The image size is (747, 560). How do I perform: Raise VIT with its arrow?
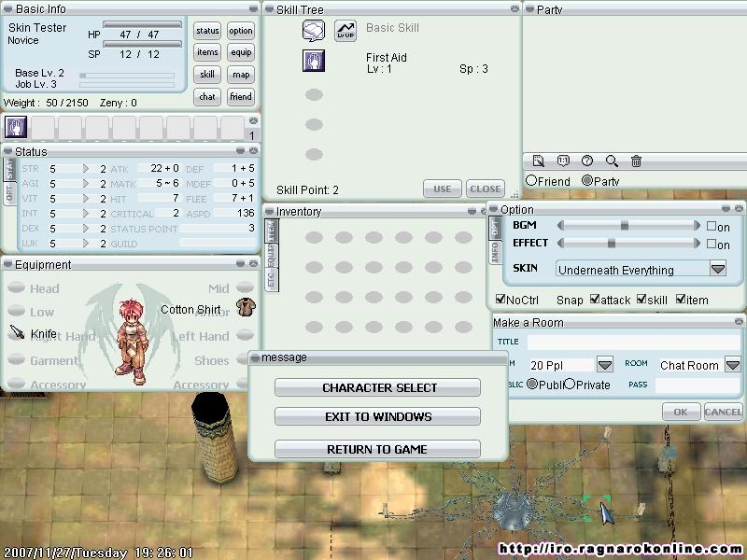click(x=86, y=198)
